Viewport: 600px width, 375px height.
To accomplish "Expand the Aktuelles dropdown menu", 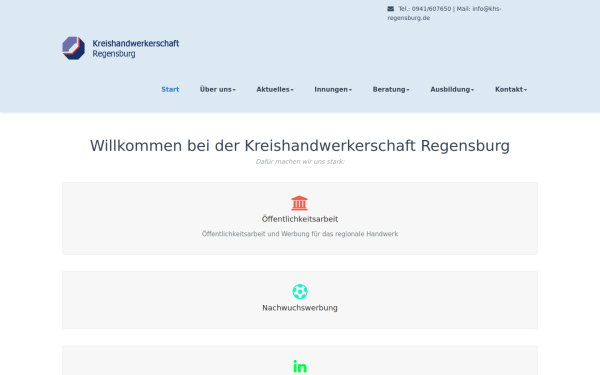I will click(x=275, y=90).
